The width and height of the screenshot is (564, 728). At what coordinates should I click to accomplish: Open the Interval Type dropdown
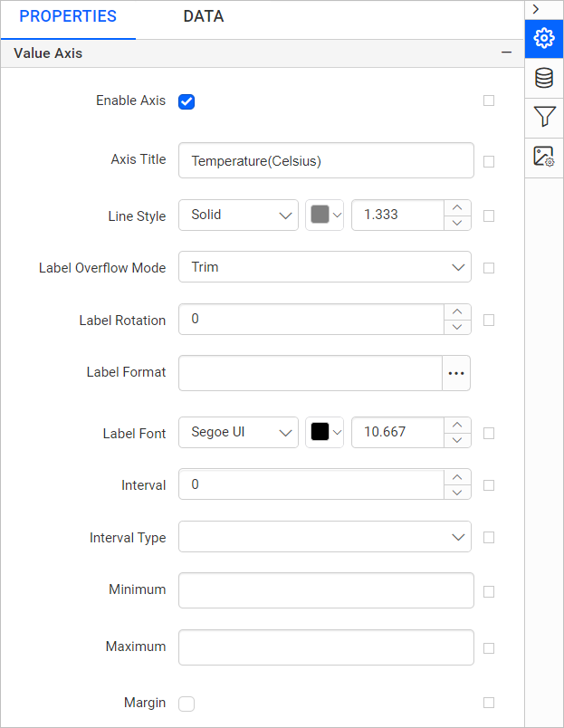point(325,537)
